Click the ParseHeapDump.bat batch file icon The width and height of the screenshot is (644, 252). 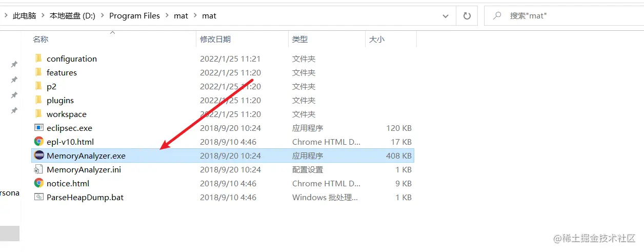[39, 197]
